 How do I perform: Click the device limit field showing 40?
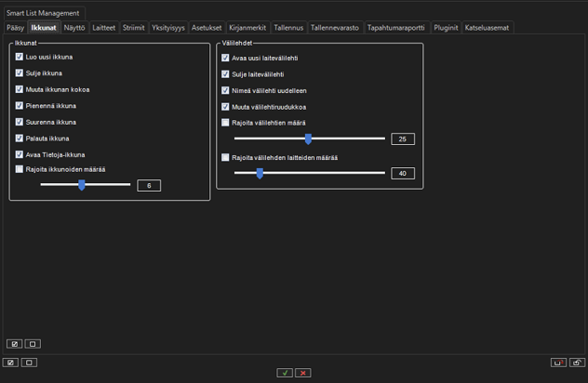(403, 174)
